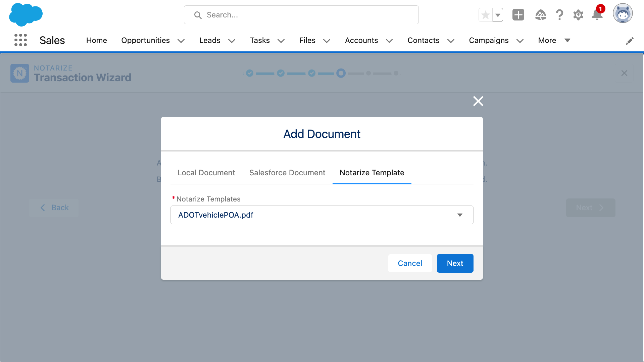This screenshot has width=644, height=362.
Task: Cancel the Add Document dialog
Action: point(410,263)
